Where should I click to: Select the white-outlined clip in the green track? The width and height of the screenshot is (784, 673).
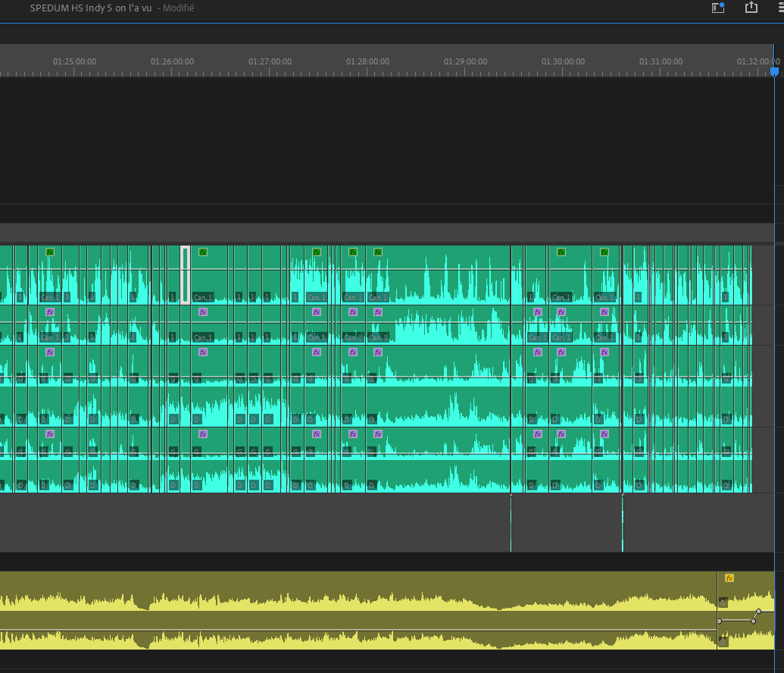185,274
